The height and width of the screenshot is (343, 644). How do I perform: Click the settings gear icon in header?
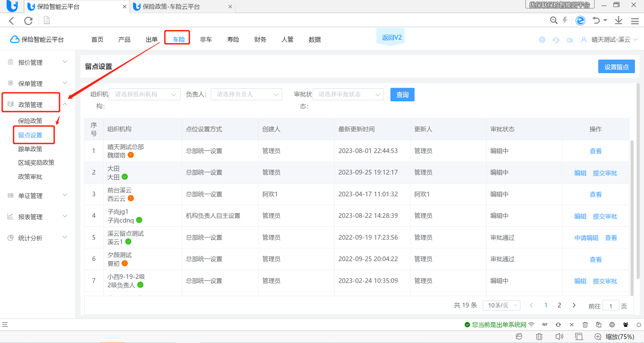pyautogui.click(x=542, y=40)
